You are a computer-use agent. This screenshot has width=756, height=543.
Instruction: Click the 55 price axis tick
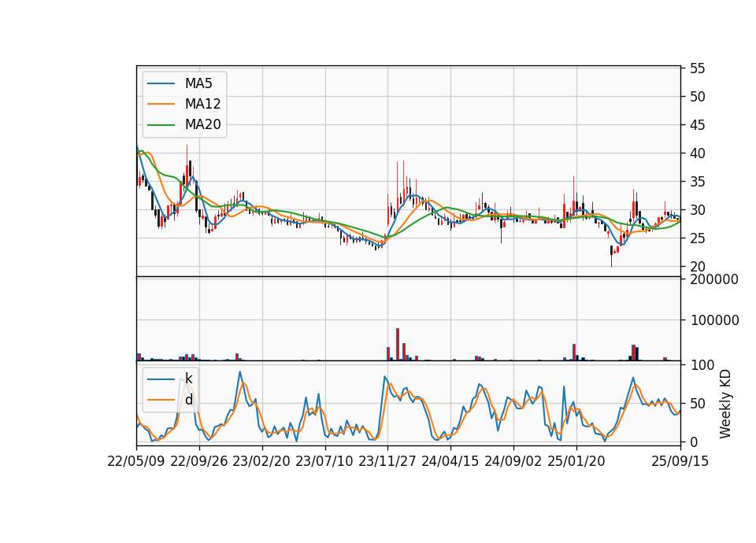(697, 68)
